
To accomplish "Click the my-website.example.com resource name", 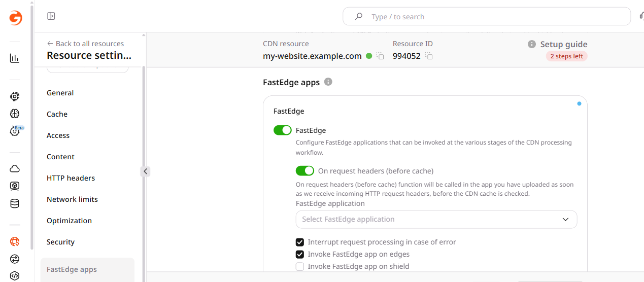I will tap(312, 56).
